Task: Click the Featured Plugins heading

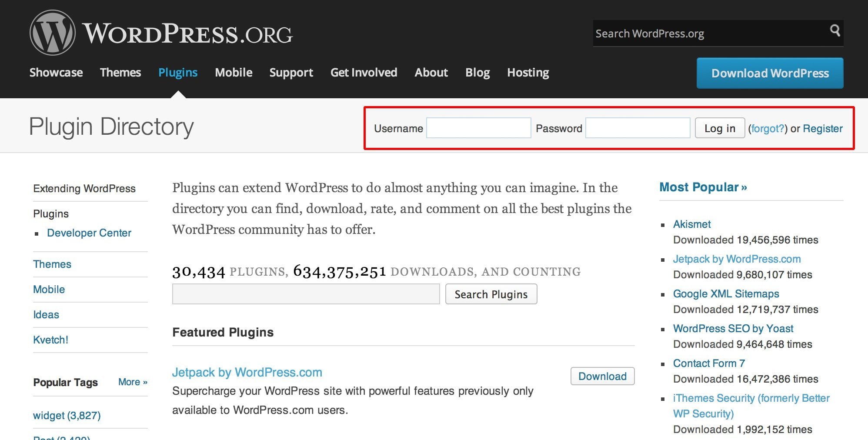Action: [223, 333]
